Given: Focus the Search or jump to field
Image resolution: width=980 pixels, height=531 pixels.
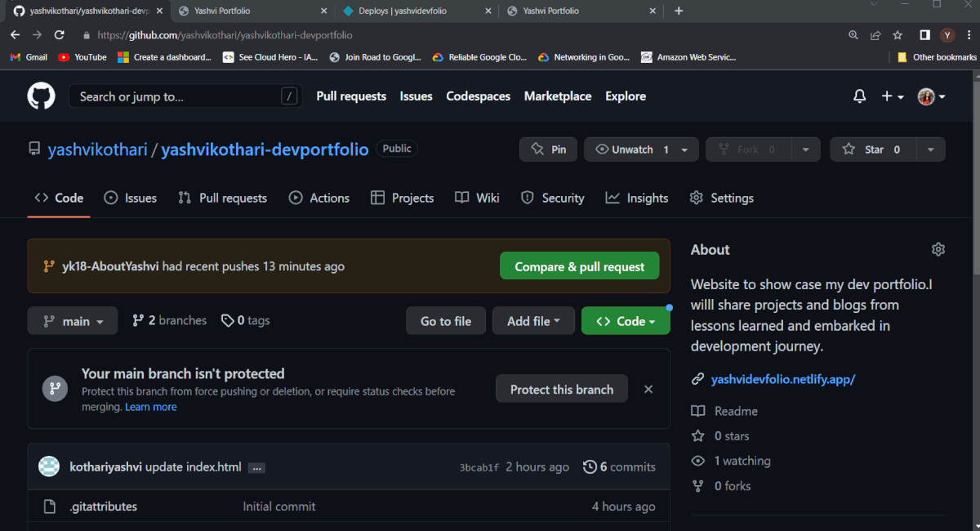Looking at the screenshot, I should pos(185,96).
